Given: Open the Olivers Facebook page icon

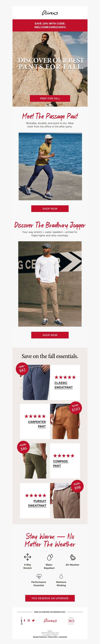Looking at the screenshot, I should coord(24,621).
